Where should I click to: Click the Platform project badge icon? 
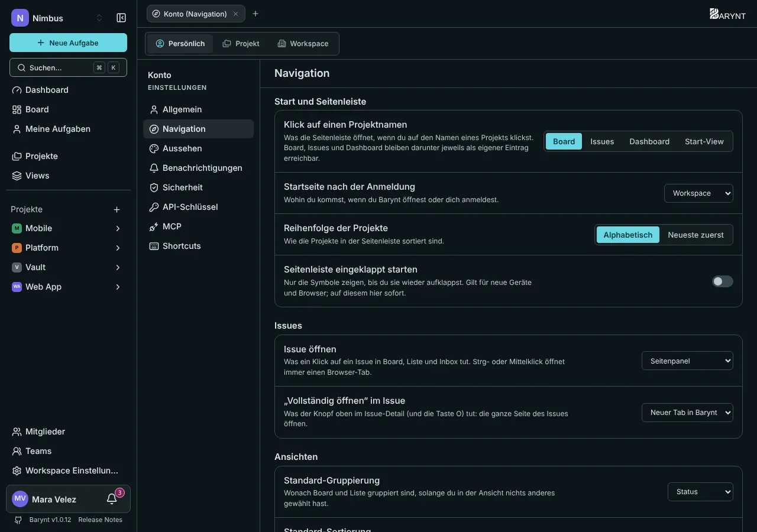tap(17, 248)
